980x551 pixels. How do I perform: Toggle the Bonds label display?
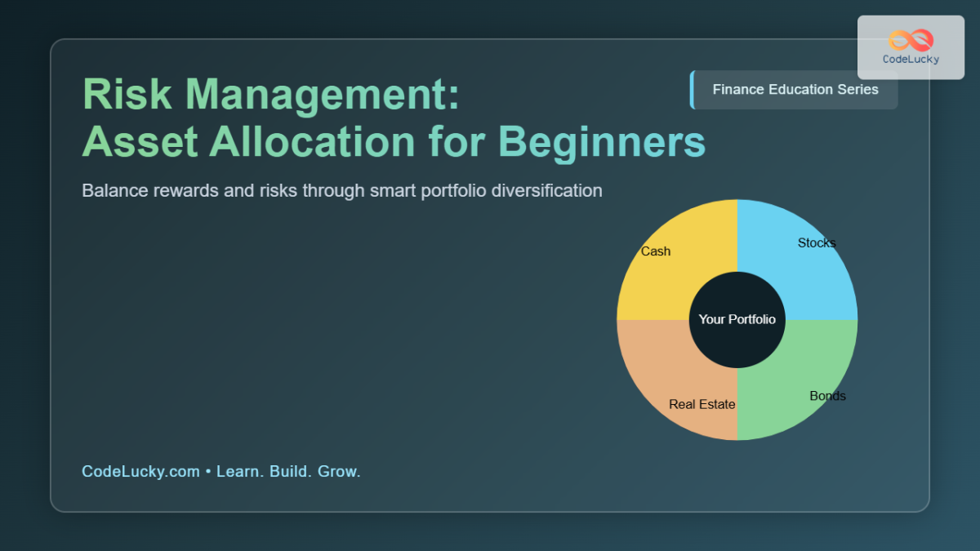pos(827,396)
